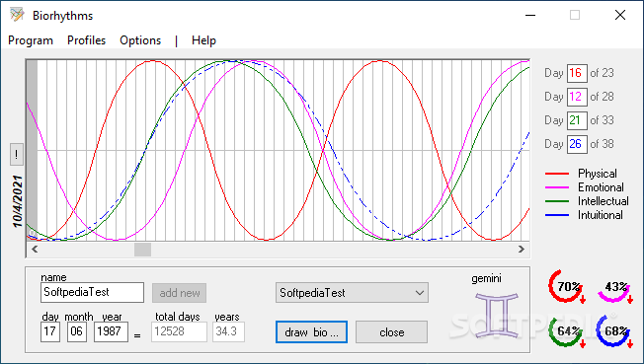
Task: Click the 'of 38' cycle length text
Action: click(x=602, y=144)
